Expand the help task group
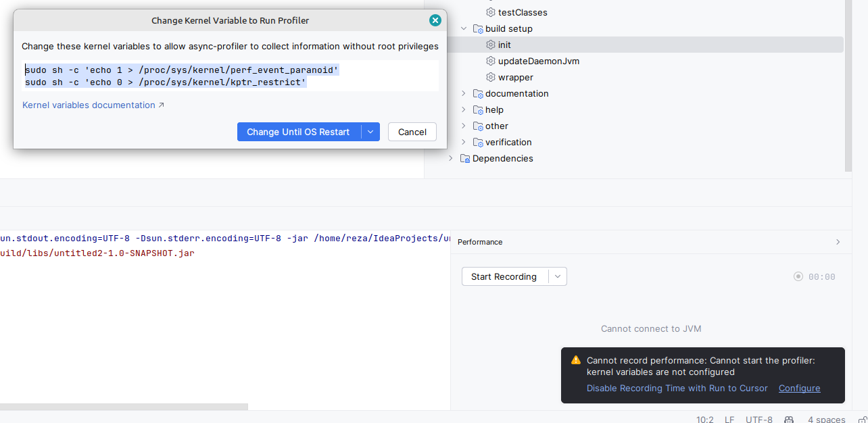The image size is (868, 423). point(464,109)
